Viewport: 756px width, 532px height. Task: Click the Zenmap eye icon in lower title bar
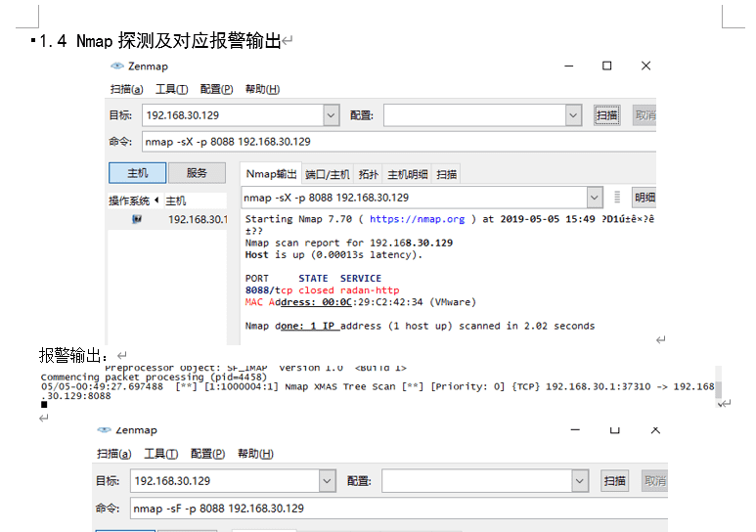[104, 429]
